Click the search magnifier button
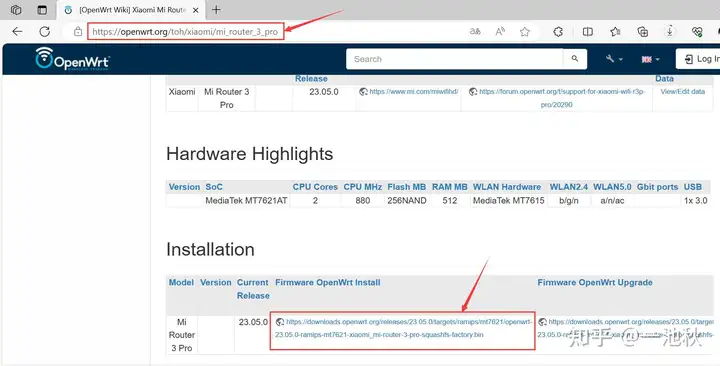The height and width of the screenshot is (366, 720). point(575,59)
